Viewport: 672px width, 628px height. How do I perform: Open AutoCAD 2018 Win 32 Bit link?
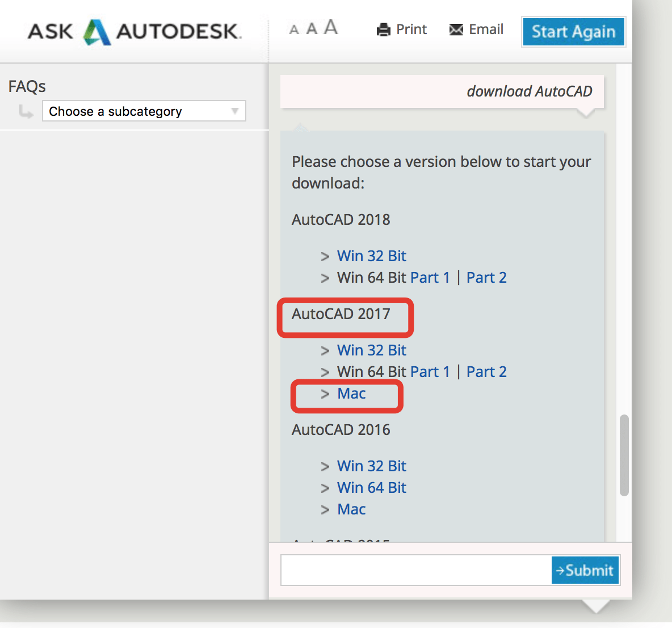pos(372,256)
